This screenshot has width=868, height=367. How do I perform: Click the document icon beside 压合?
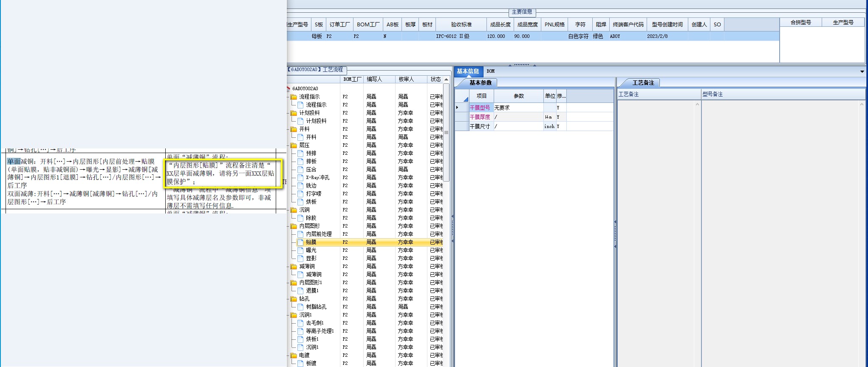coord(301,170)
